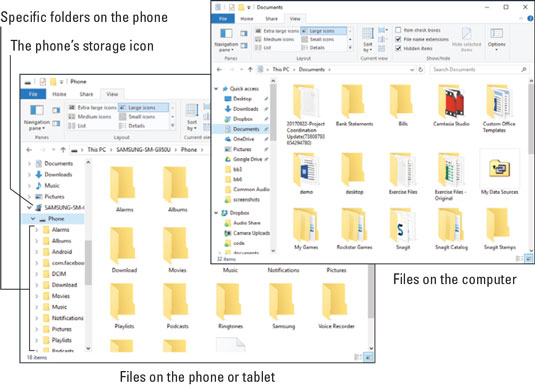Click the Up arrow in Documents address bar
Screen dimensions: 535x385
(x=250, y=69)
